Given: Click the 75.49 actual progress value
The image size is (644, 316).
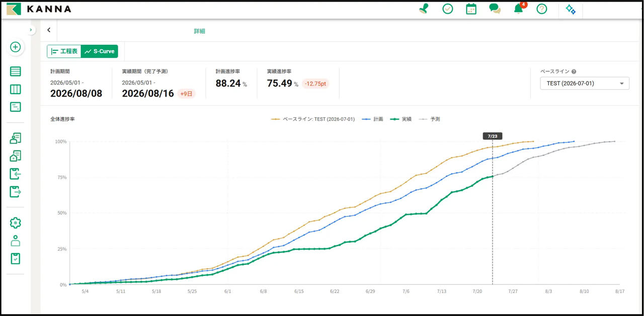Looking at the screenshot, I should point(279,84).
